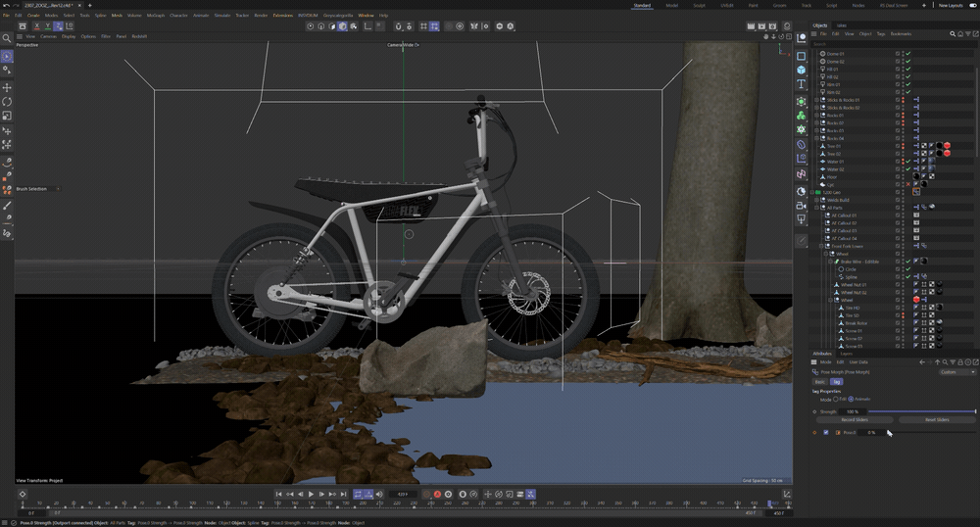Image resolution: width=980 pixels, height=527 pixels.
Task: Select the Objects manager tab
Action: click(820, 25)
